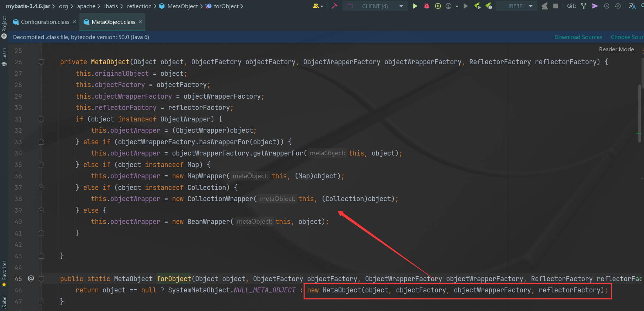Click this.originalObject on line 27
Viewport: 644px width, 311px height.
(112, 73)
